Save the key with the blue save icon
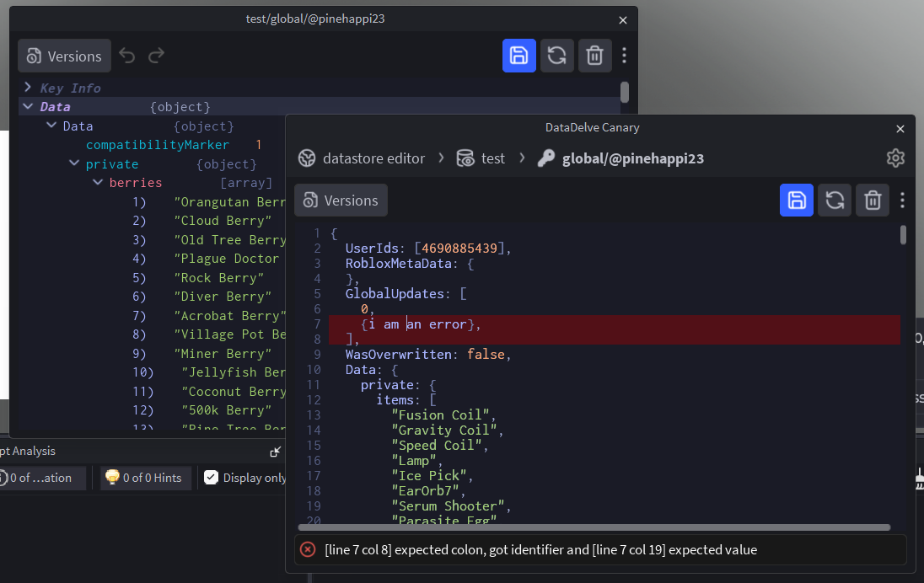924x583 pixels. [797, 200]
